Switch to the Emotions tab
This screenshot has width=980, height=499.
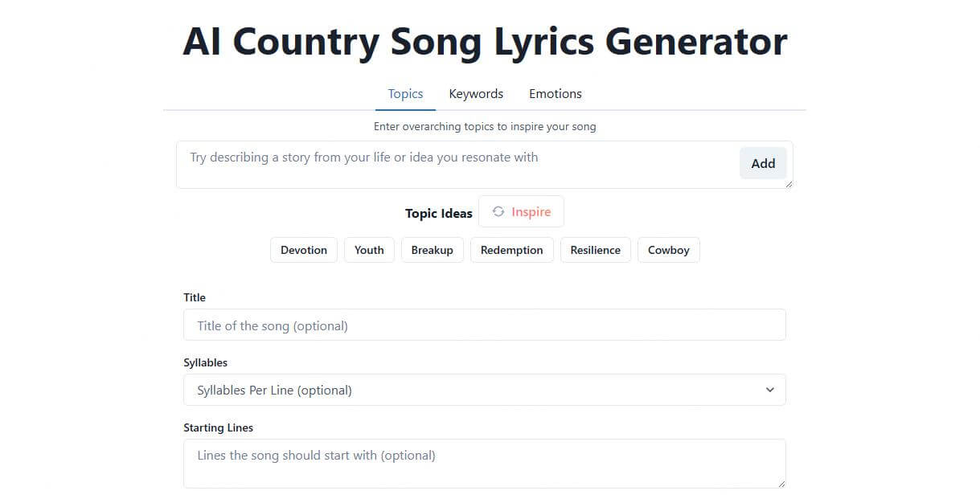coord(555,93)
